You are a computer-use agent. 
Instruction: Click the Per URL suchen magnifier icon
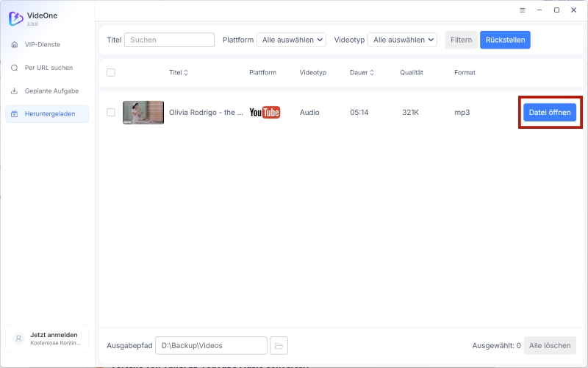click(x=14, y=68)
